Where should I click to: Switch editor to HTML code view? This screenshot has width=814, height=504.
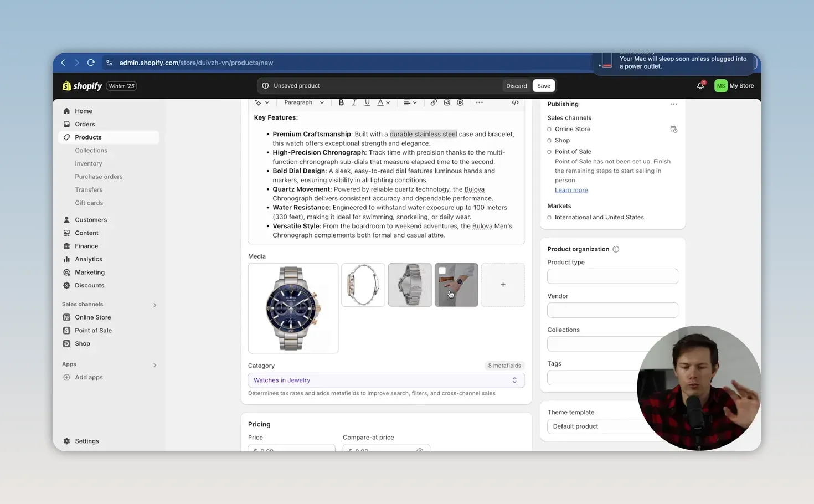tap(515, 102)
